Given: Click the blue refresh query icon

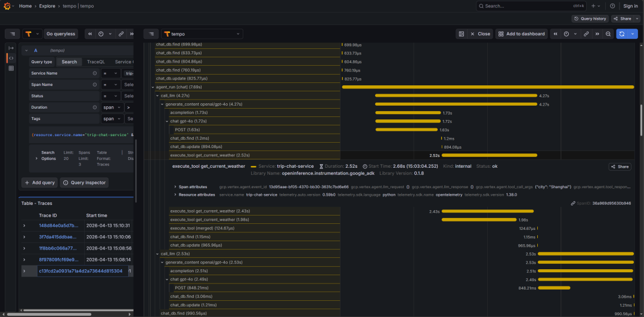Looking at the screenshot, I should (x=622, y=34).
